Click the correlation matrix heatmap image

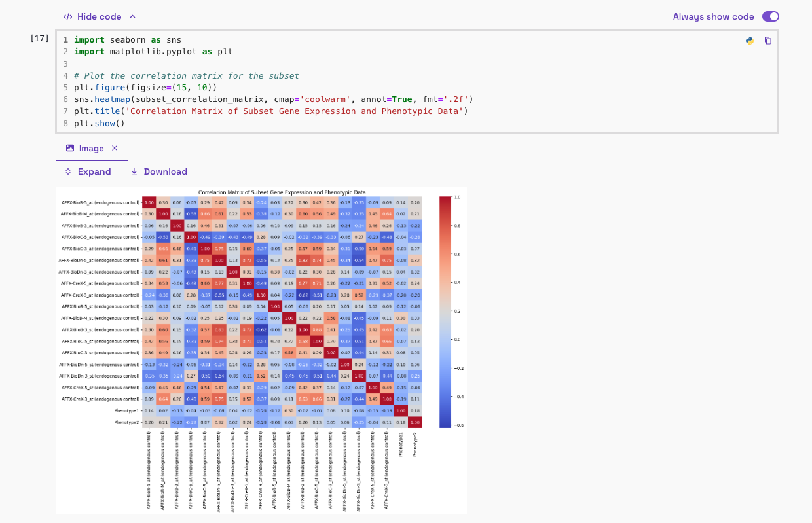point(282,312)
